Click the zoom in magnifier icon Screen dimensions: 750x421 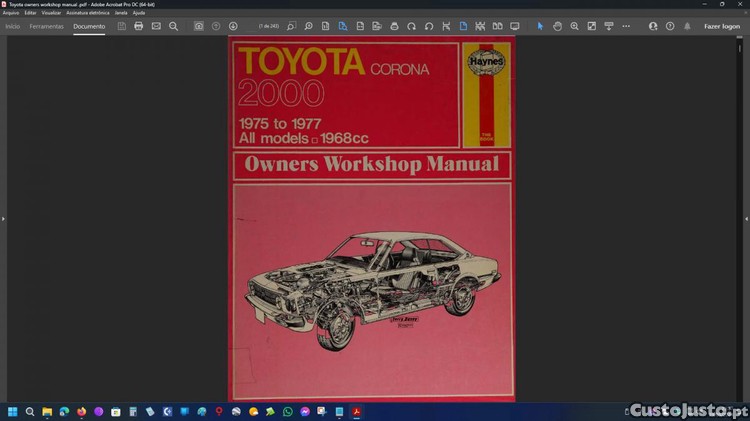[x=574, y=26]
